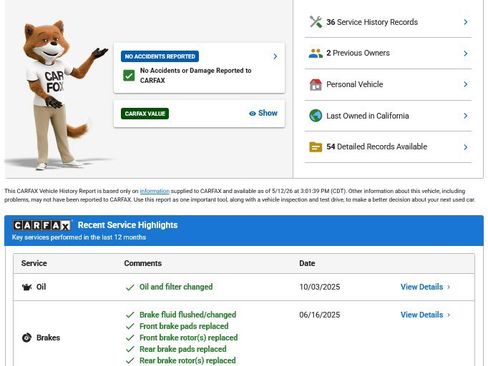Click the date 06/16/2025
Viewport: 488px width, 366px height.
tap(320, 315)
